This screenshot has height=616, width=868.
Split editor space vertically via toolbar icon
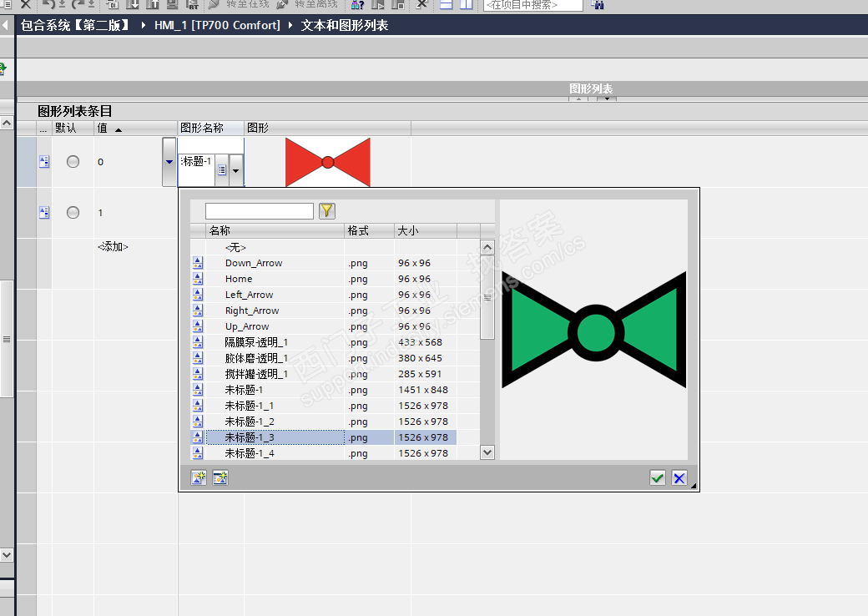click(x=467, y=4)
